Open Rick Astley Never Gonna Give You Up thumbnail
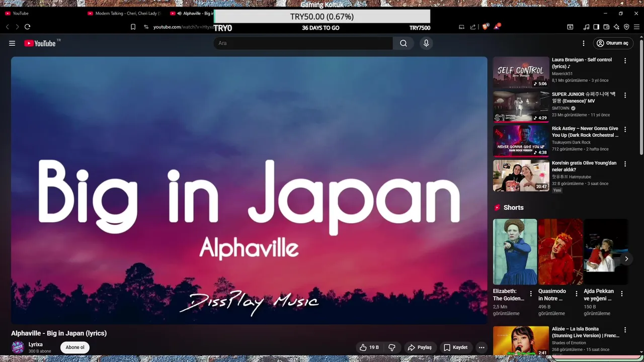Screen dimensions: 644x362 coord(521,141)
